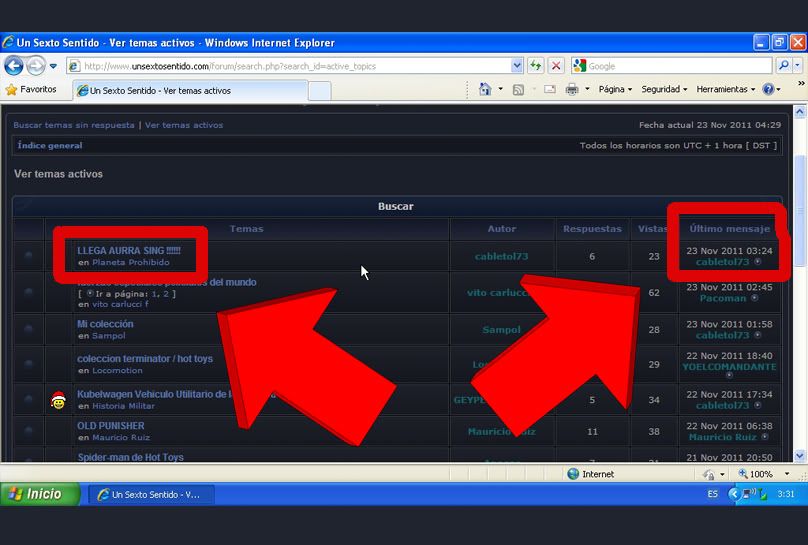Screen dimensions: 808x545
Task: Click the browser Back arrow button
Action: [14, 66]
